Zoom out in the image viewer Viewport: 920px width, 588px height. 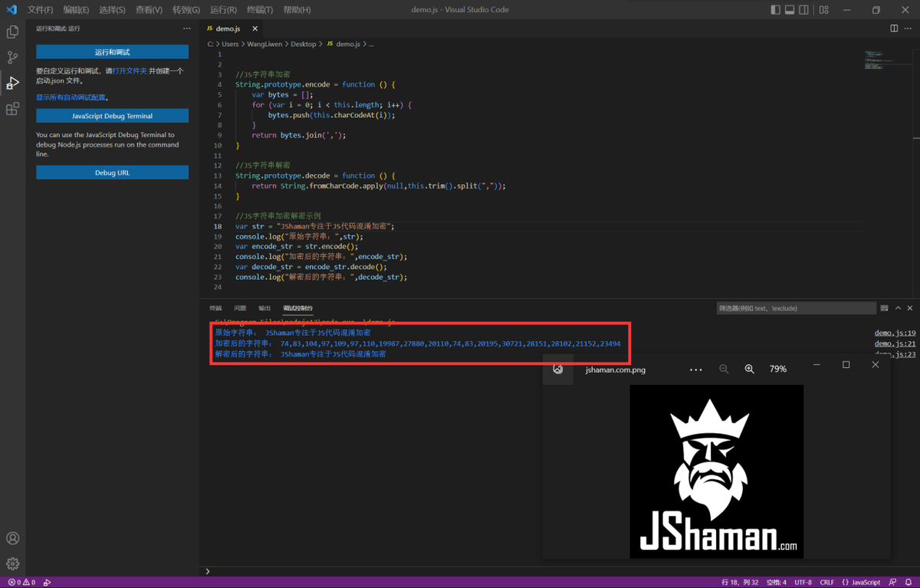tap(724, 369)
